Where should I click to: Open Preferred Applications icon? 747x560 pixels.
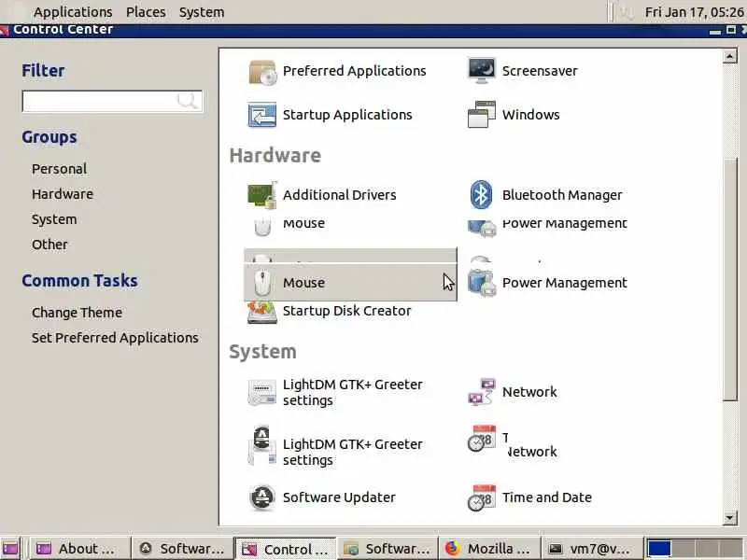pos(262,72)
